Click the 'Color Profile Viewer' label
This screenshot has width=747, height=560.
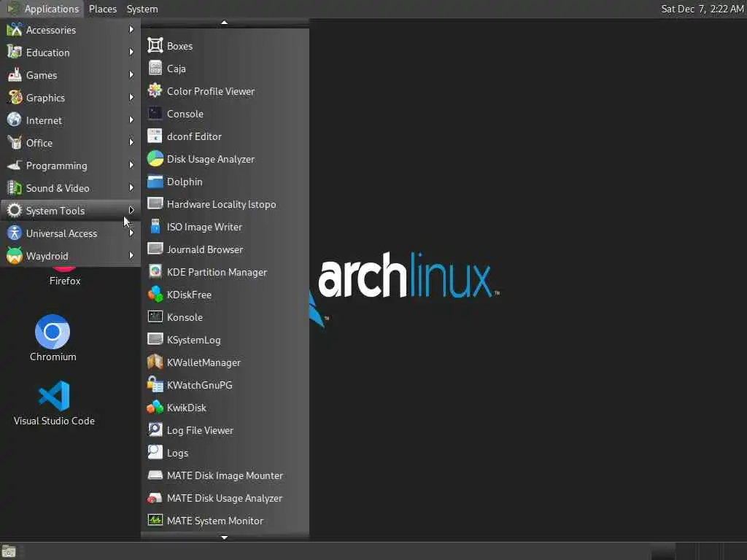(x=211, y=91)
